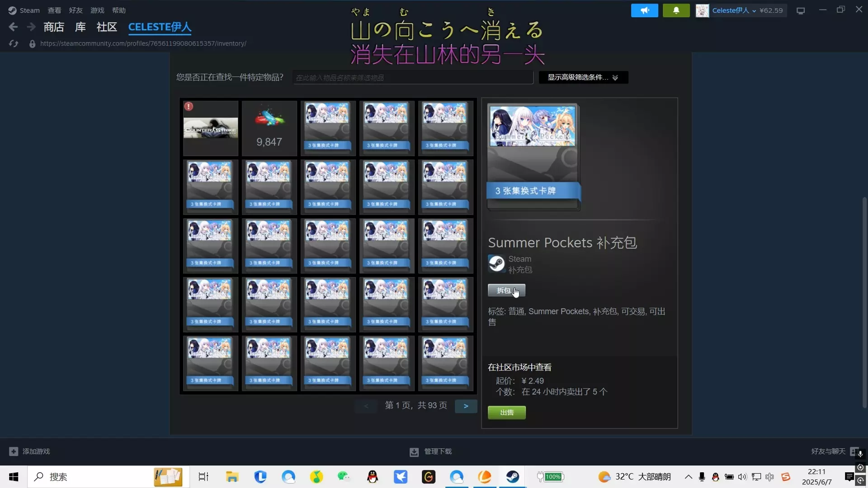This screenshot has height=488, width=868.
Task: Click the wallet balance ¥62.59
Action: [771, 10]
